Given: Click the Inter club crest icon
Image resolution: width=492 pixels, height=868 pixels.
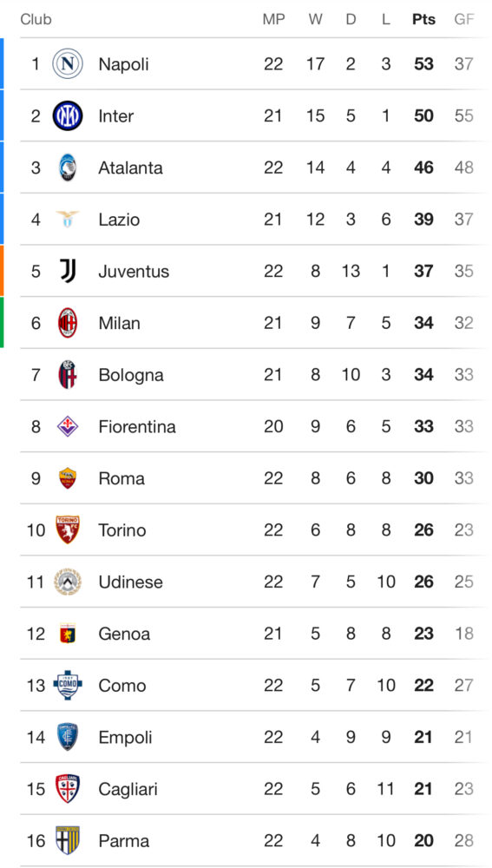Looking at the screenshot, I should (x=68, y=115).
